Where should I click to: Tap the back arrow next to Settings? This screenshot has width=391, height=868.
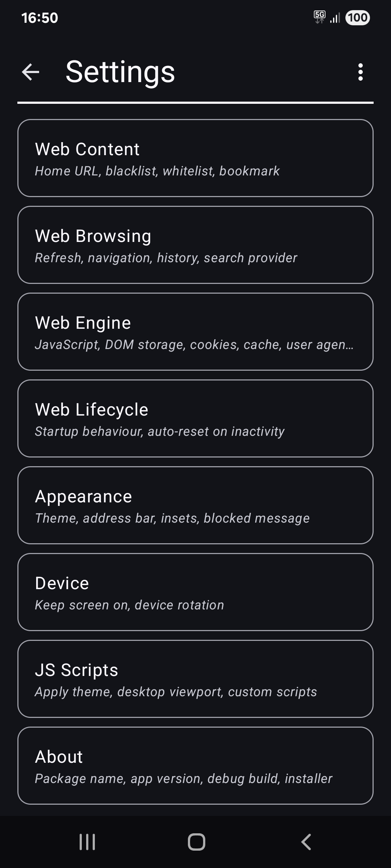coord(30,72)
